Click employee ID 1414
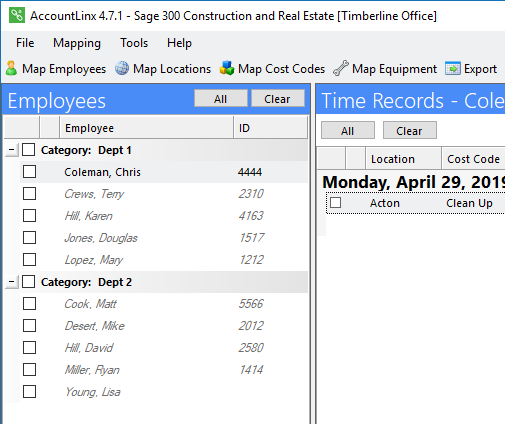This screenshot has height=424, width=505. 252,370
